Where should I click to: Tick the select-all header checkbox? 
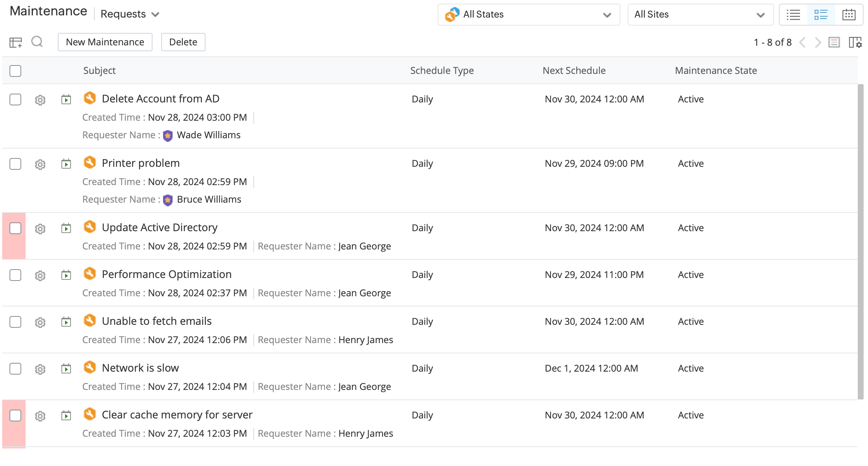pos(15,71)
